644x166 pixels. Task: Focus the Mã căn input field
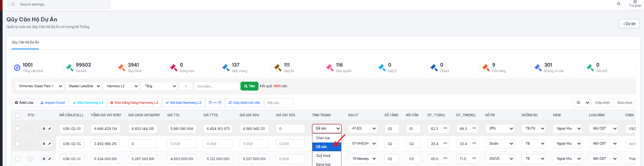[x=279, y=103]
